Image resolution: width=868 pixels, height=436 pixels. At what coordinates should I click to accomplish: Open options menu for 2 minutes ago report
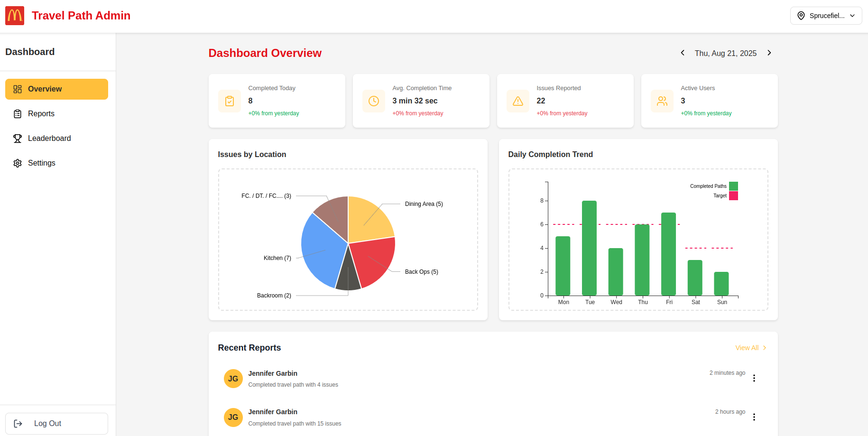click(x=754, y=378)
